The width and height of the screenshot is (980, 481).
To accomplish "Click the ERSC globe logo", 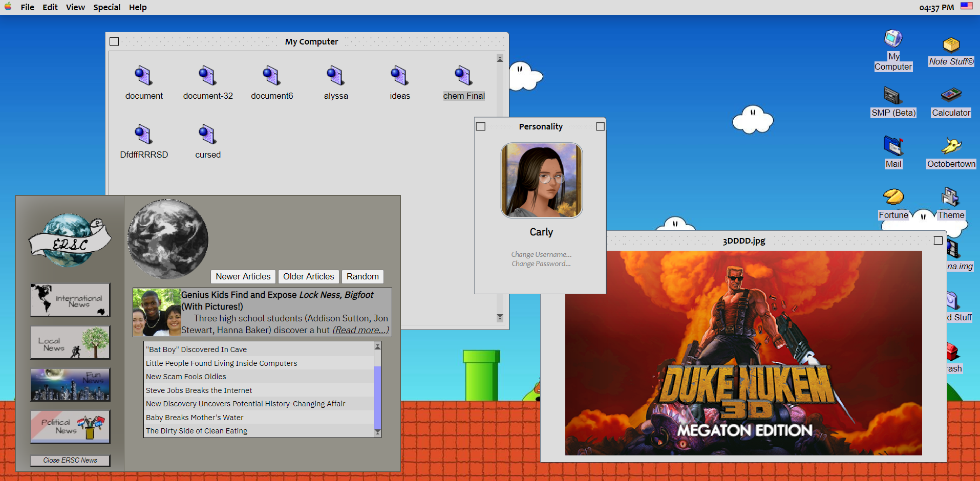I will coord(70,240).
